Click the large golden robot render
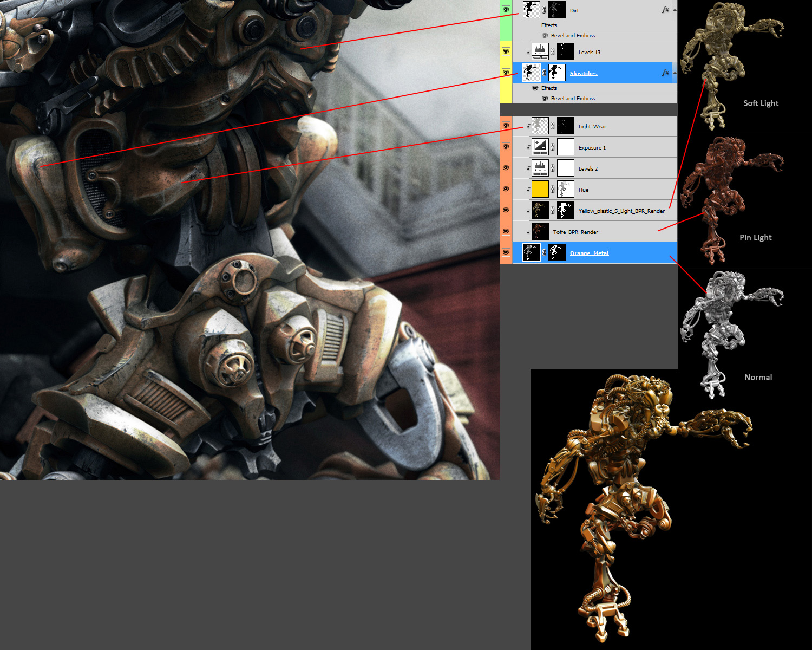 pyautogui.click(x=643, y=508)
